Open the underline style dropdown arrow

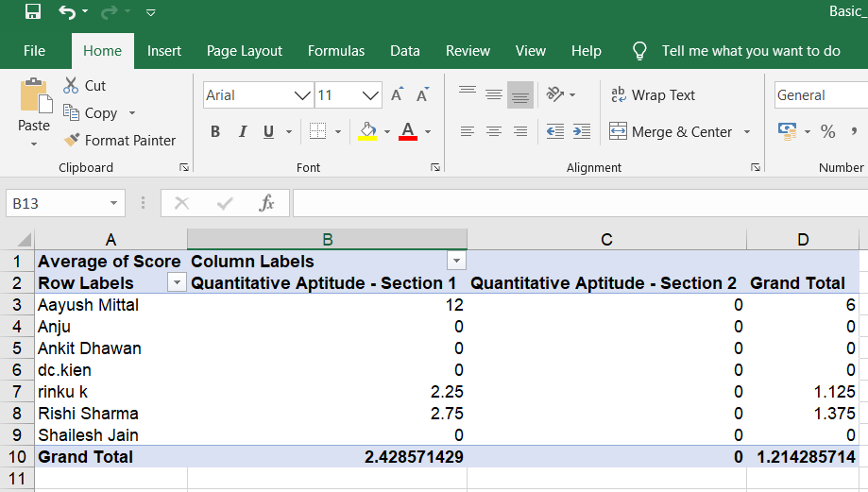(x=288, y=131)
